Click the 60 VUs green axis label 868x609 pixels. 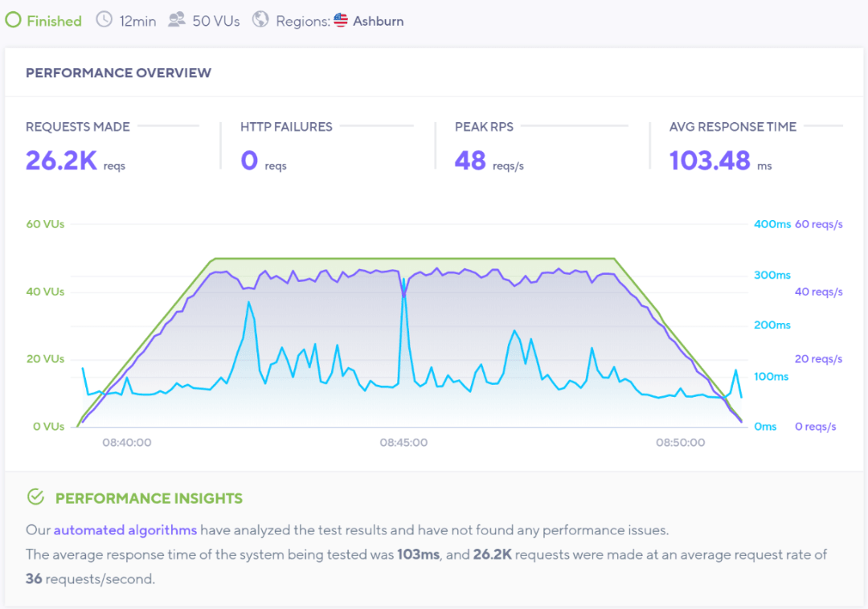(45, 224)
